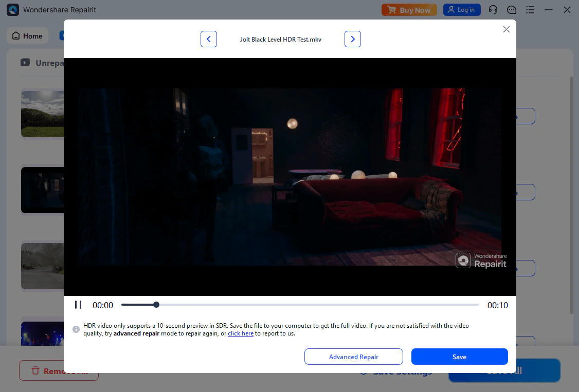Select the foggy road video thumbnail
579x392 pixels.
[42, 266]
